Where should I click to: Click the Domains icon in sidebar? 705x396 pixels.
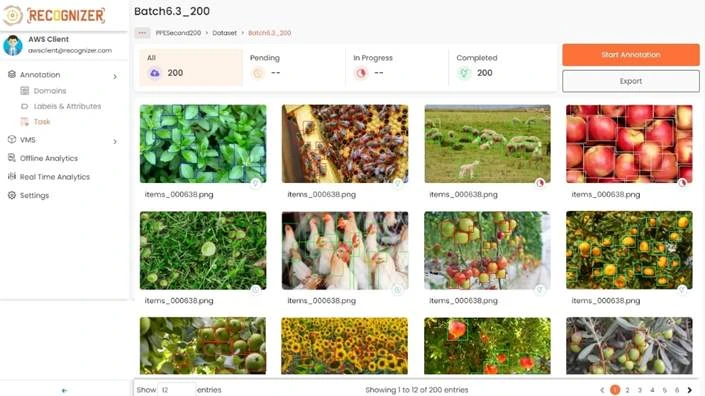25,91
